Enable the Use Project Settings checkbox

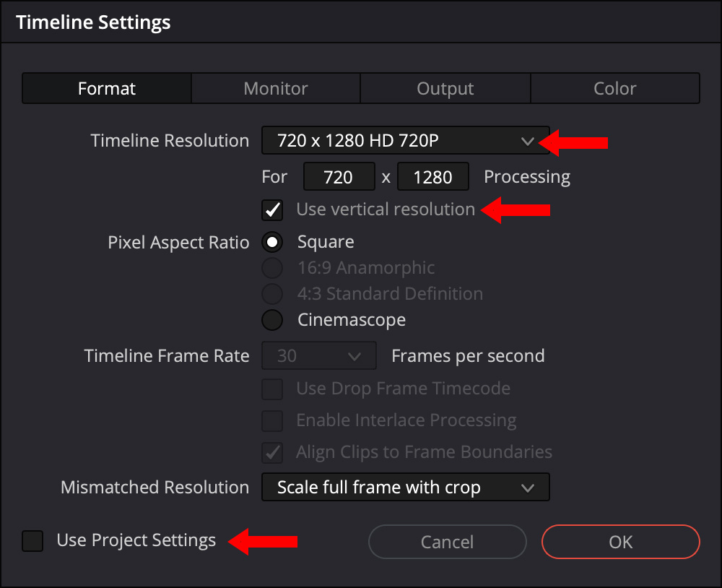pos(32,540)
